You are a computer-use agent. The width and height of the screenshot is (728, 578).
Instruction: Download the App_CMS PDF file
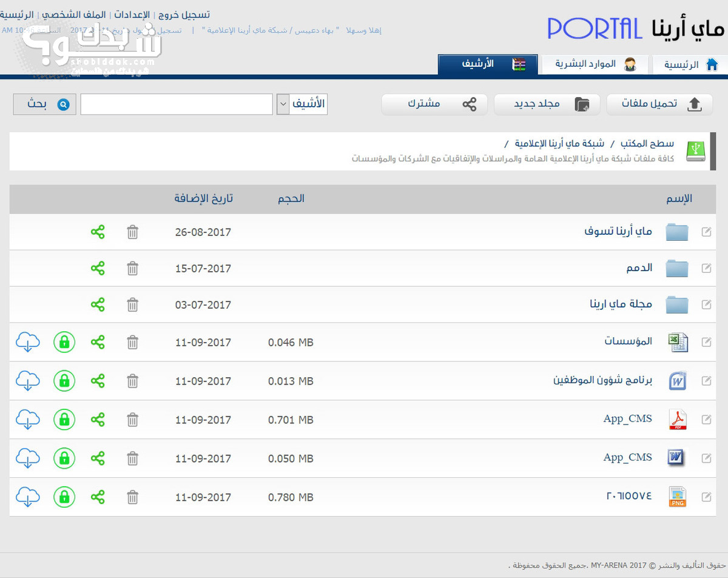[x=28, y=420]
